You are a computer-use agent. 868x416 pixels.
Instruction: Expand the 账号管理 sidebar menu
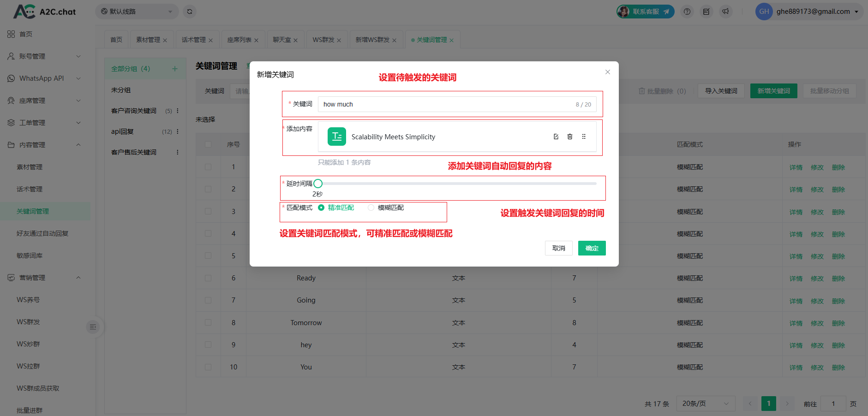click(x=44, y=56)
